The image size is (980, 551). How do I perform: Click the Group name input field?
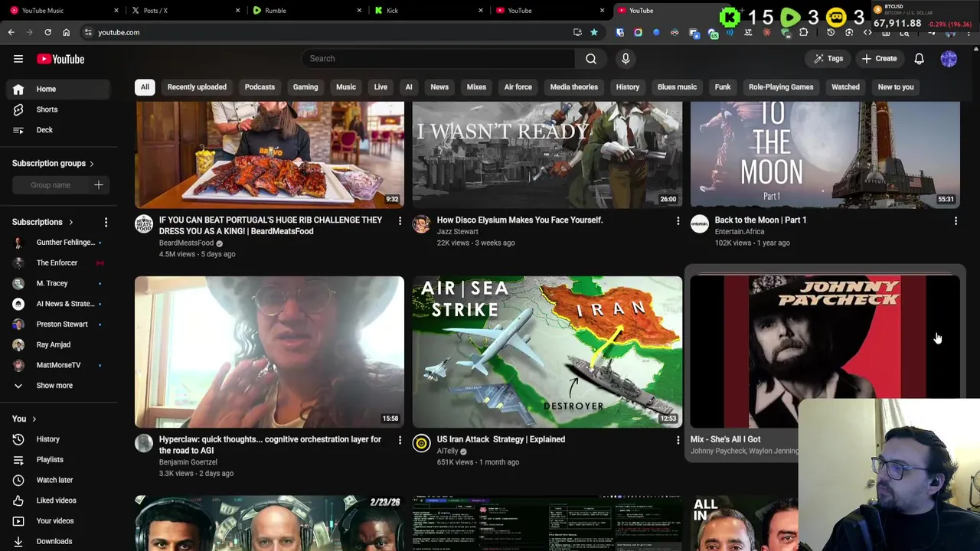point(51,185)
